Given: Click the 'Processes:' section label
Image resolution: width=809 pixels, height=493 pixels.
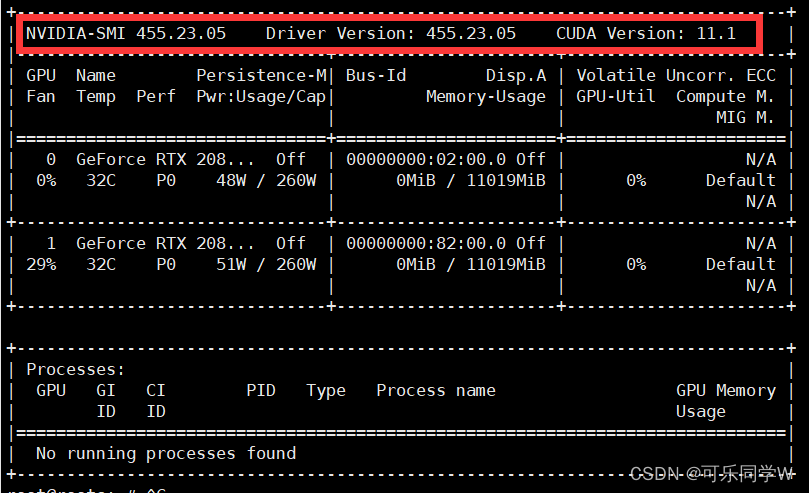Looking at the screenshot, I should point(75,370).
